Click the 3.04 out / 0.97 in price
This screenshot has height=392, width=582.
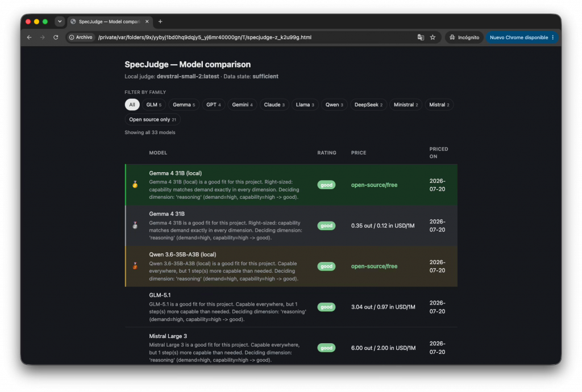click(383, 307)
